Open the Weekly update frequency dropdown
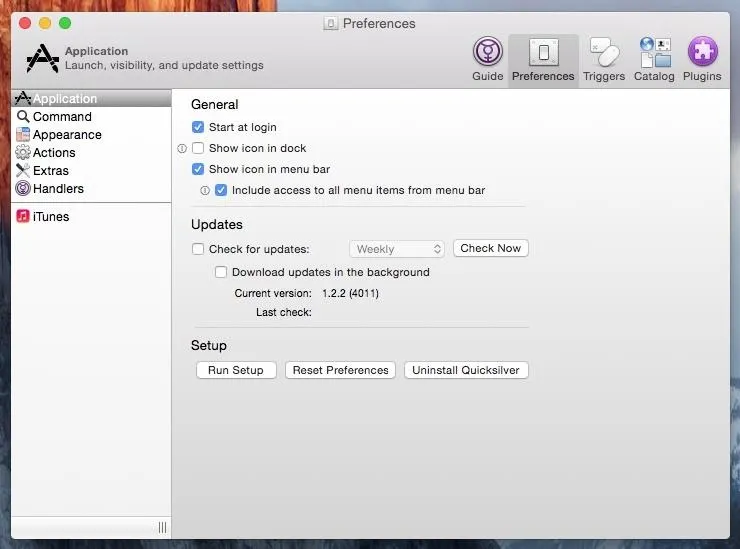 pyautogui.click(x=397, y=249)
